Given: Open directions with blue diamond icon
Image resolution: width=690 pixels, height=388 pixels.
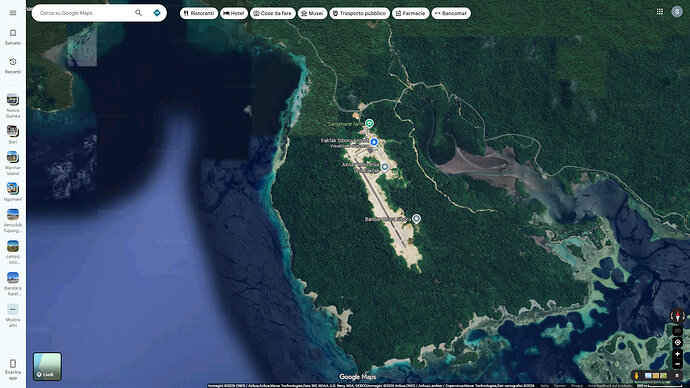Looking at the screenshot, I should pyautogui.click(x=157, y=13).
